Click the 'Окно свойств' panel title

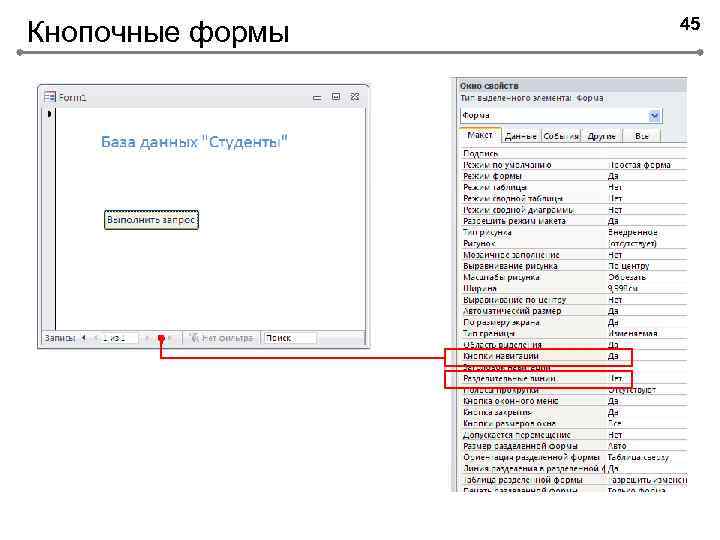[x=489, y=86]
